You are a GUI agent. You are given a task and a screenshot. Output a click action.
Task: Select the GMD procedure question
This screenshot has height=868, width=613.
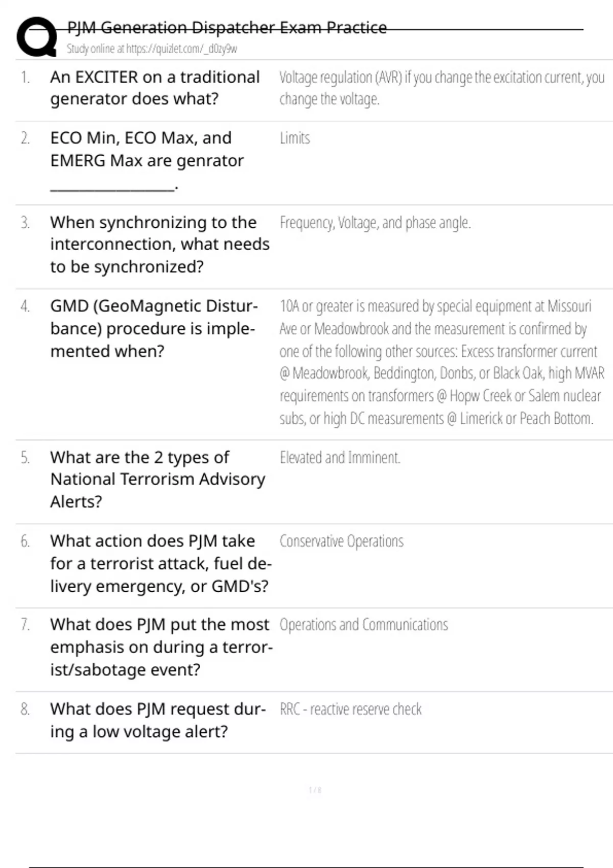pos(154,328)
